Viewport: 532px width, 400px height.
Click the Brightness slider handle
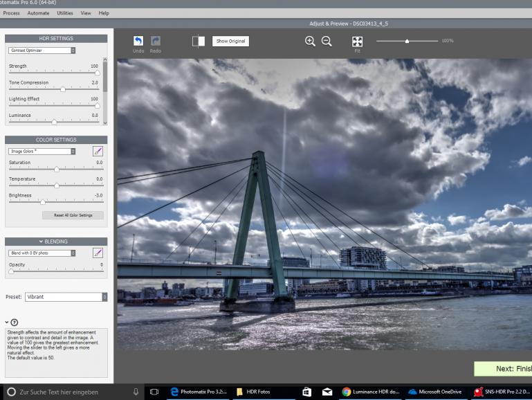point(43,202)
